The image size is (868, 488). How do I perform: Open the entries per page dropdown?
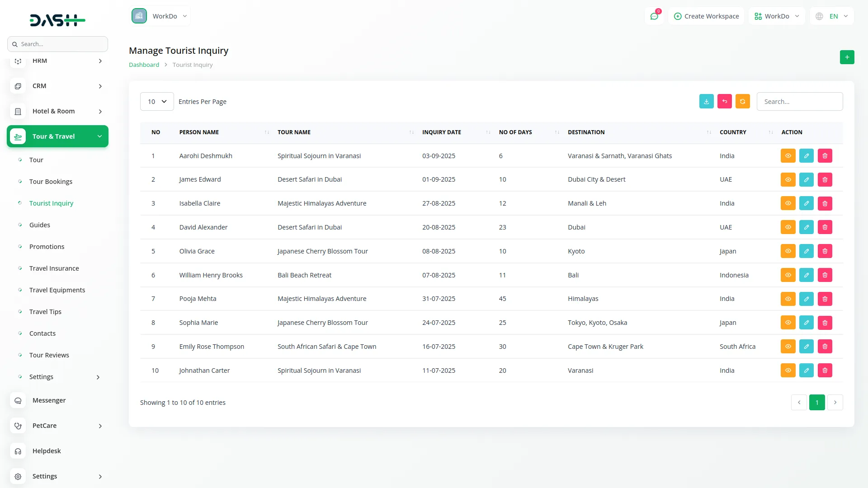pyautogui.click(x=157, y=102)
